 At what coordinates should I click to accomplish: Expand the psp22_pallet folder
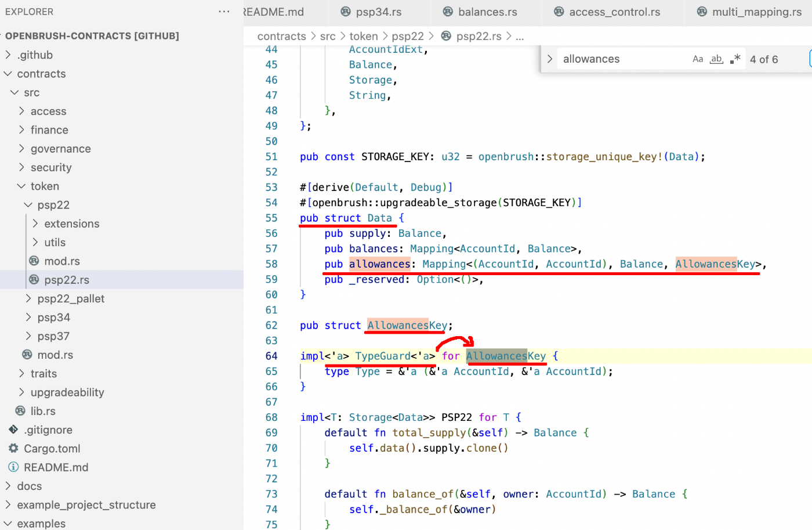[x=28, y=298]
